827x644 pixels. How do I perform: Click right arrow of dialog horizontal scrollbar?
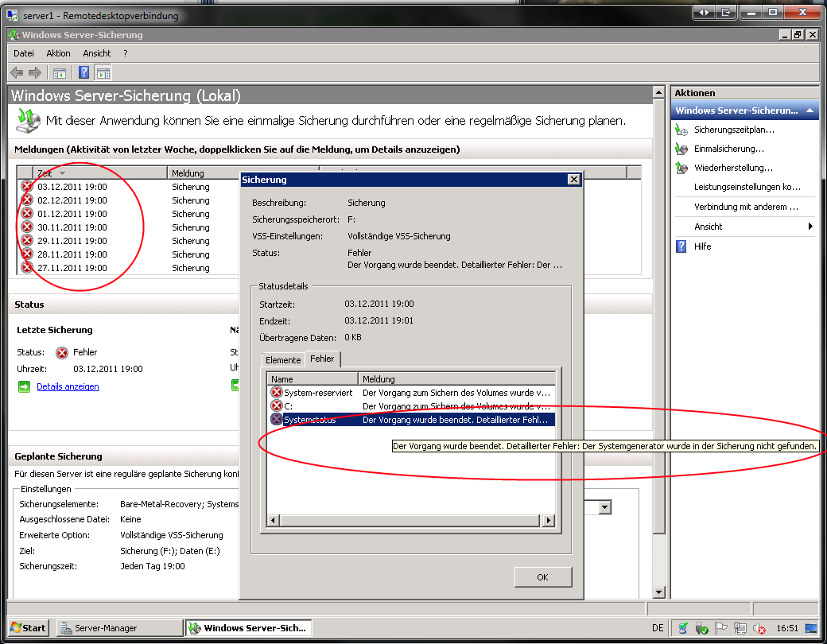pos(549,521)
